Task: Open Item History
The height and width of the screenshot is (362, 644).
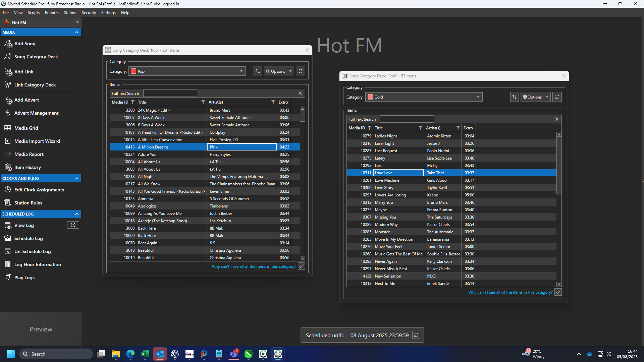Action: point(27,167)
